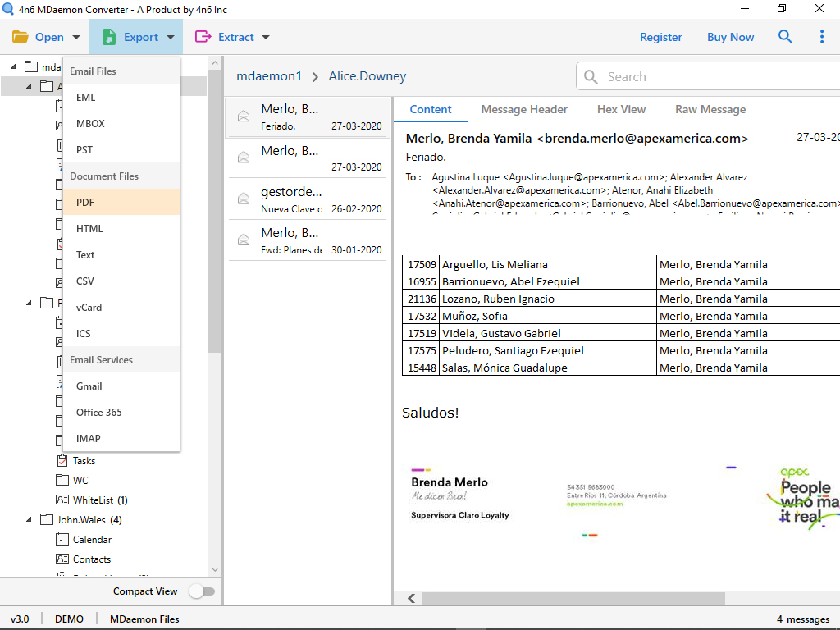Open the Extract dropdown arrow
This screenshot has height=630, width=840.
(266, 37)
